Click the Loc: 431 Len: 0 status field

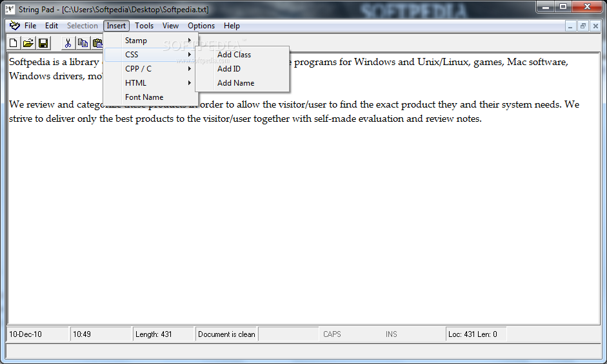coord(476,334)
